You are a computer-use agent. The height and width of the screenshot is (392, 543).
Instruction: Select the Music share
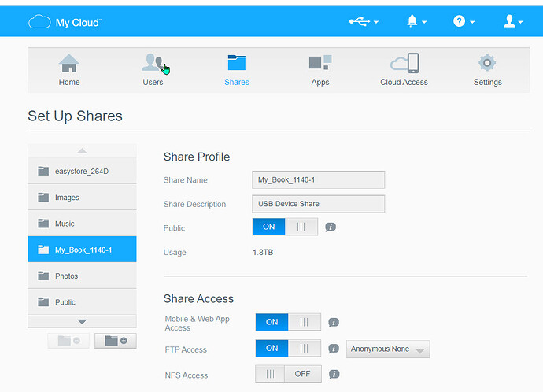click(x=82, y=224)
